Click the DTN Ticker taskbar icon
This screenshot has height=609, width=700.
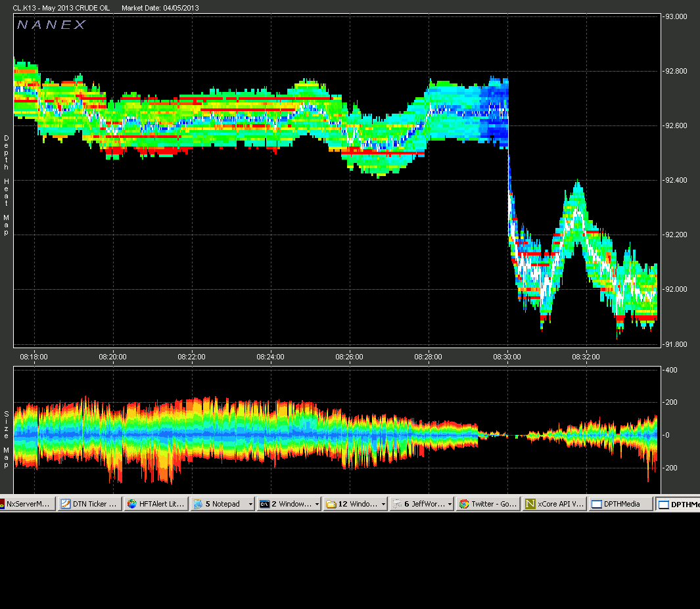pyautogui.click(x=66, y=504)
